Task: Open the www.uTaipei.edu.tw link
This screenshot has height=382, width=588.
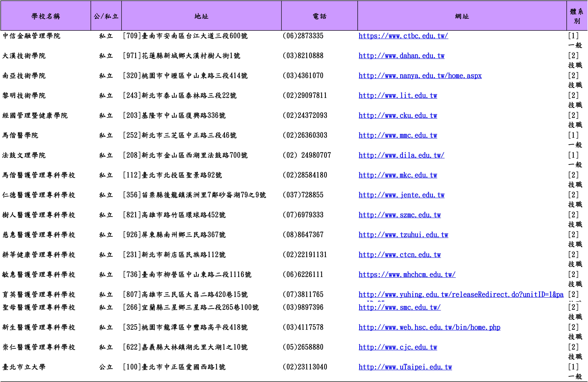Action: click(405, 367)
